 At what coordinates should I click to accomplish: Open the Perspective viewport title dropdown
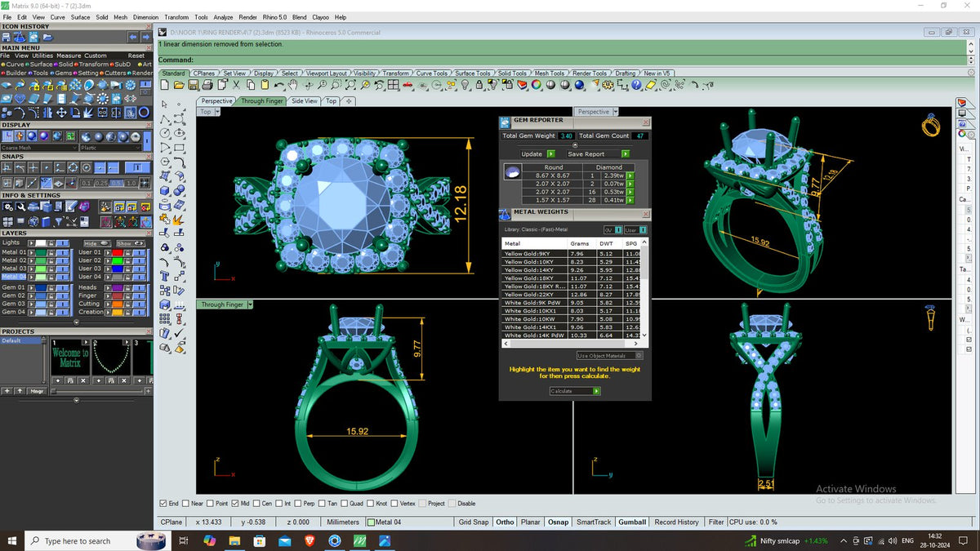pyautogui.click(x=615, y=112)
